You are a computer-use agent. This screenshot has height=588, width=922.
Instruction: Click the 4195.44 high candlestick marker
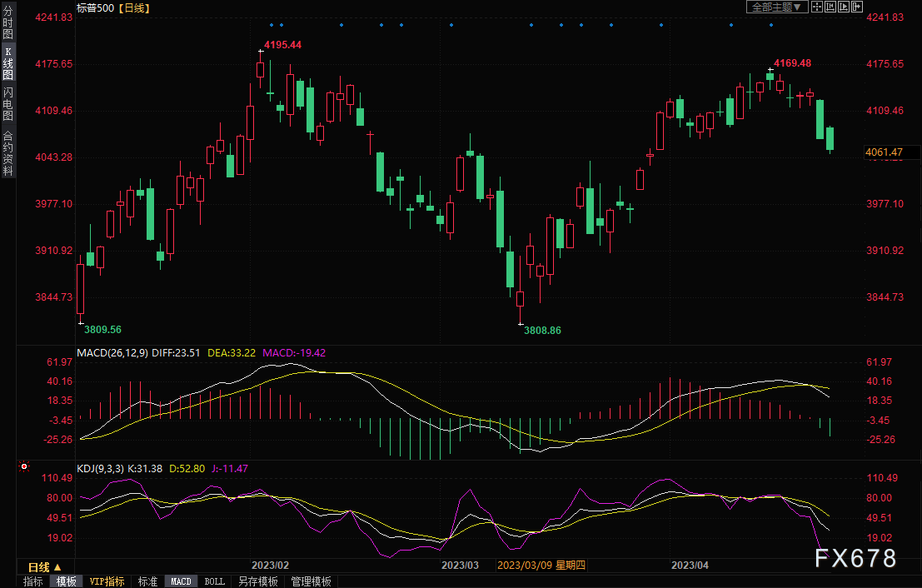click(261, 52)
